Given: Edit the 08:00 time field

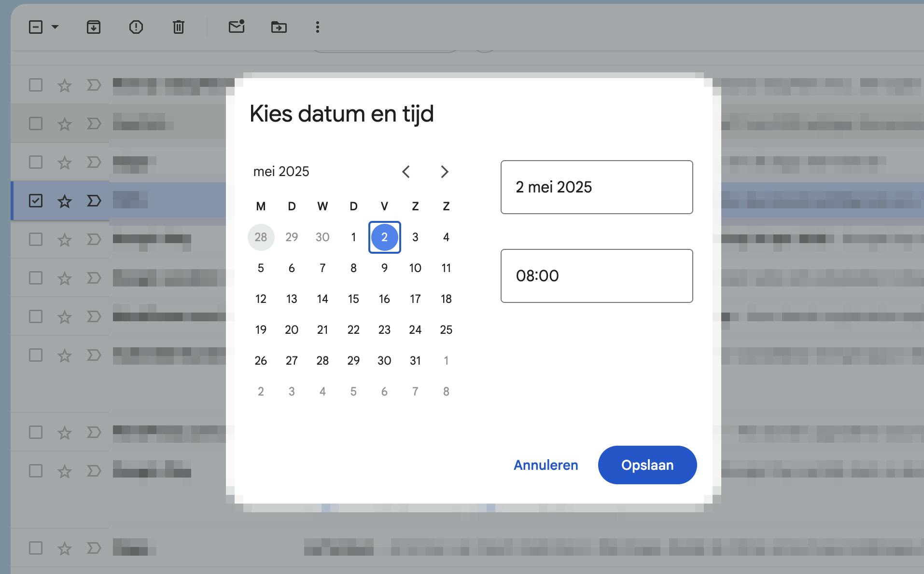Looking at the screenshot, I should [x=597, y=275].
